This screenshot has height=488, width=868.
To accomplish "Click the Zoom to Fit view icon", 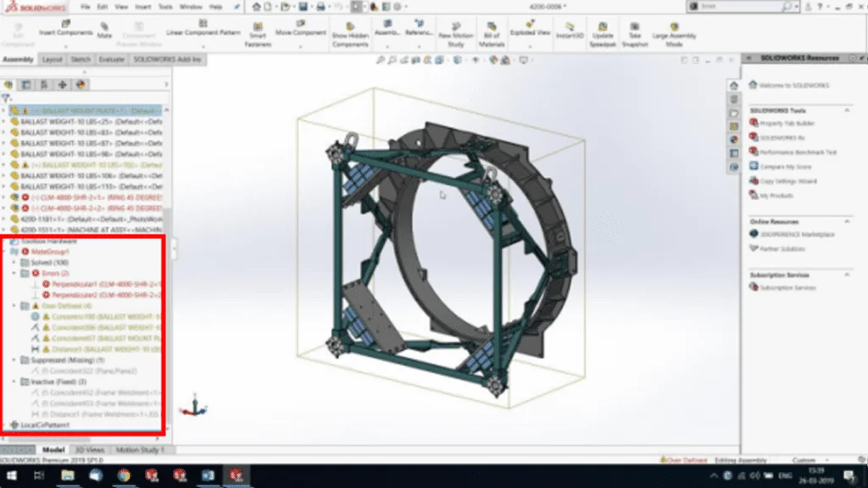I will coord(381,60).
